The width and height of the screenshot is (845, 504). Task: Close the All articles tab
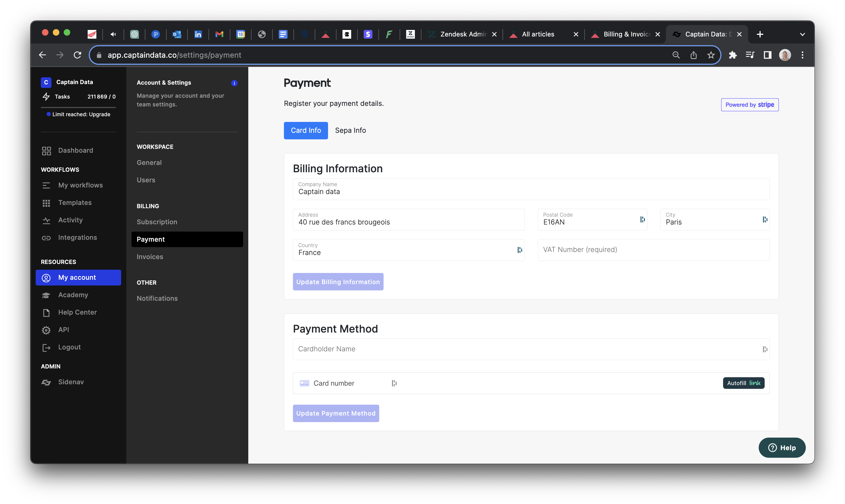576,34
